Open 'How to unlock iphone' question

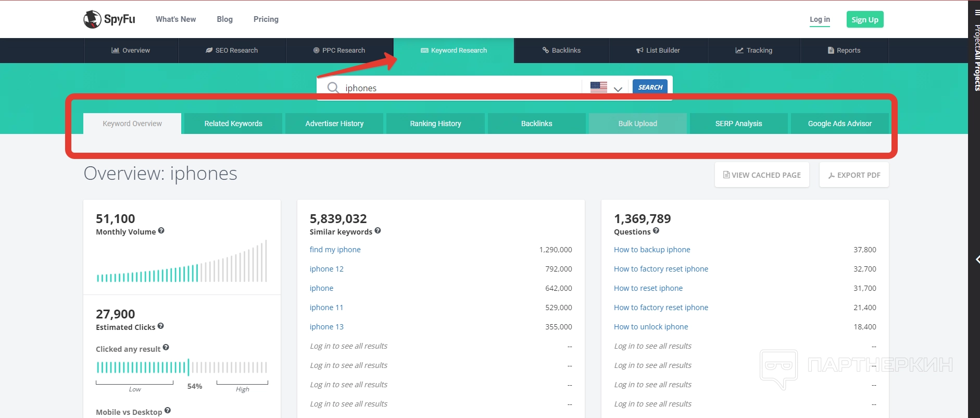[x=651, y=327]
